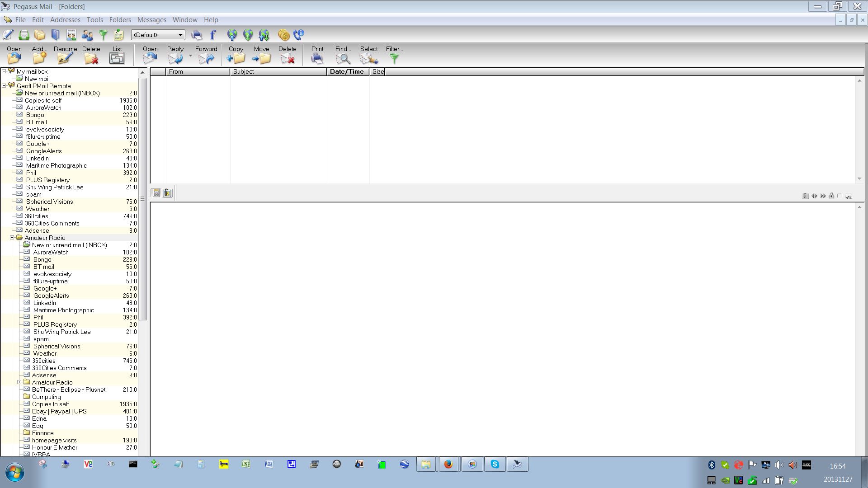
Task: Sort messages by Subject column header
Action: pyautogui.click(x=278, y=71)
